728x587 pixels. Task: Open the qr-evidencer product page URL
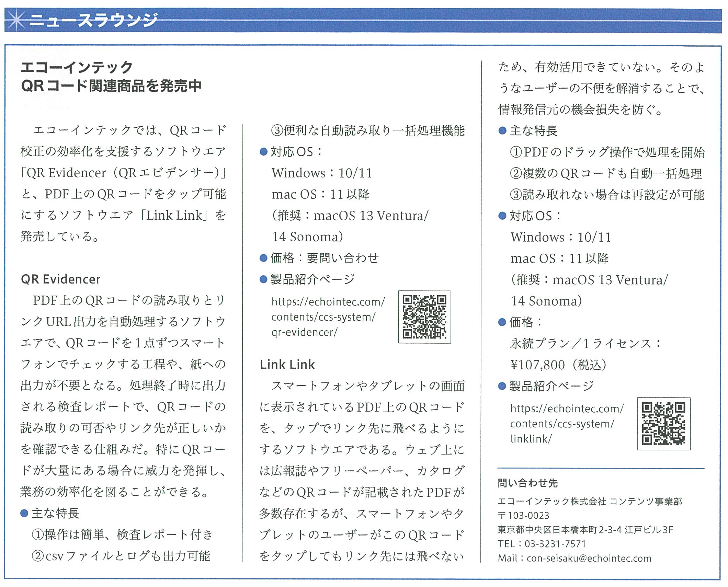pos(328,317)
